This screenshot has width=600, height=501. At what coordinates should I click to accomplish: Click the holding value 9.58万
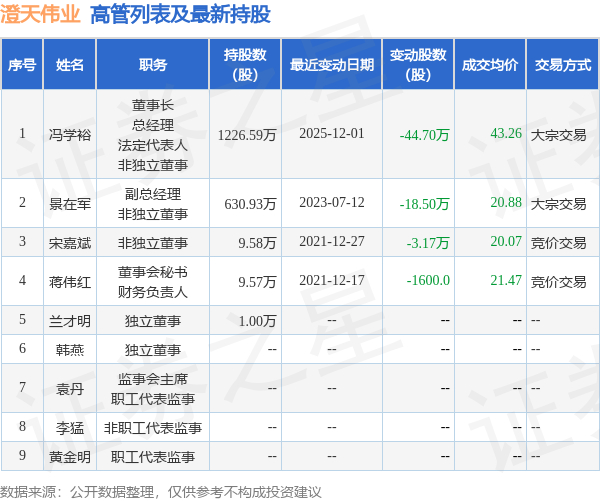(x=257, y=243)
